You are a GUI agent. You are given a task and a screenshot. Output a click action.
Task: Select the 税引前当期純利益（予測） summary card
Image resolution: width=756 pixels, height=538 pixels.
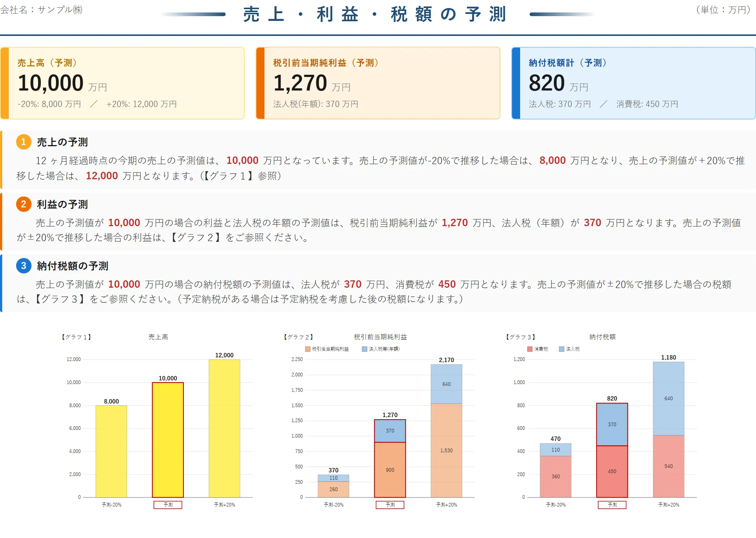tap(378, 83)
